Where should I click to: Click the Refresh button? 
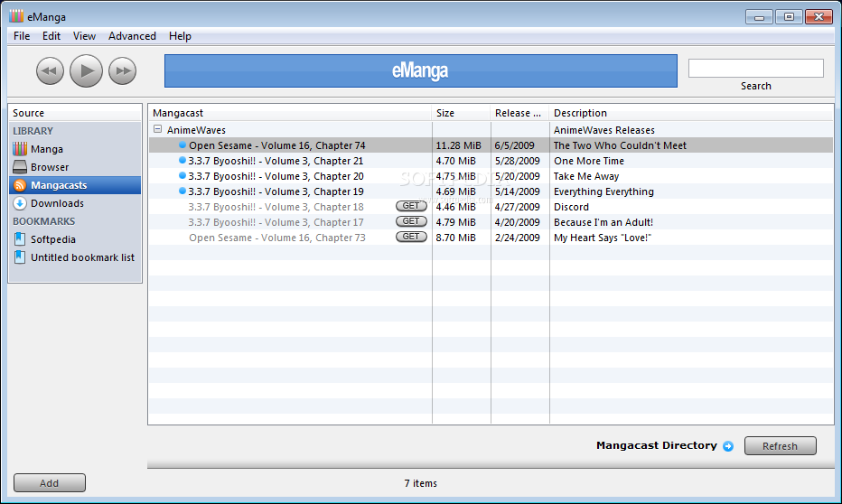pos(781,446)
